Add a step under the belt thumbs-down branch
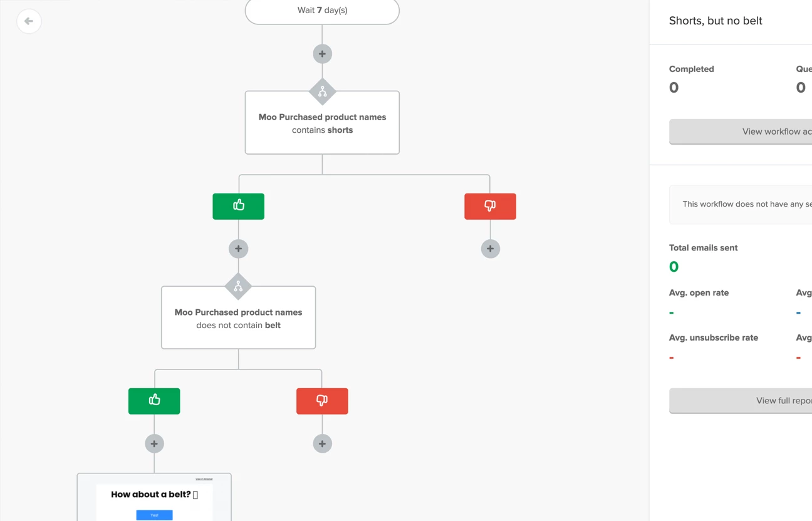Viewport: 812px width, 521px height. 322,443
